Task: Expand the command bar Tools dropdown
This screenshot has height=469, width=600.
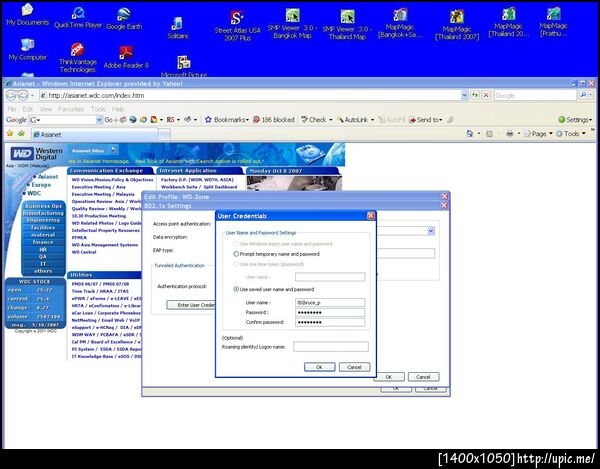Action: (571, 134)
